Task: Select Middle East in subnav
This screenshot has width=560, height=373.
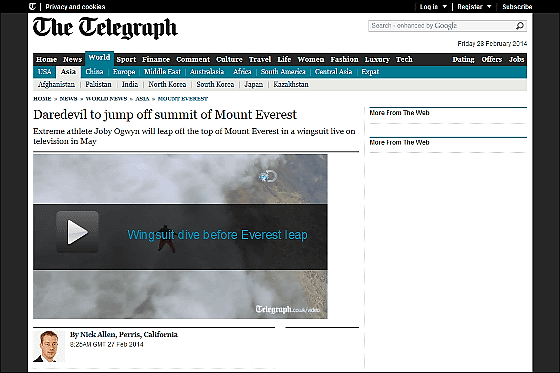Action: (x=162, y=71)
